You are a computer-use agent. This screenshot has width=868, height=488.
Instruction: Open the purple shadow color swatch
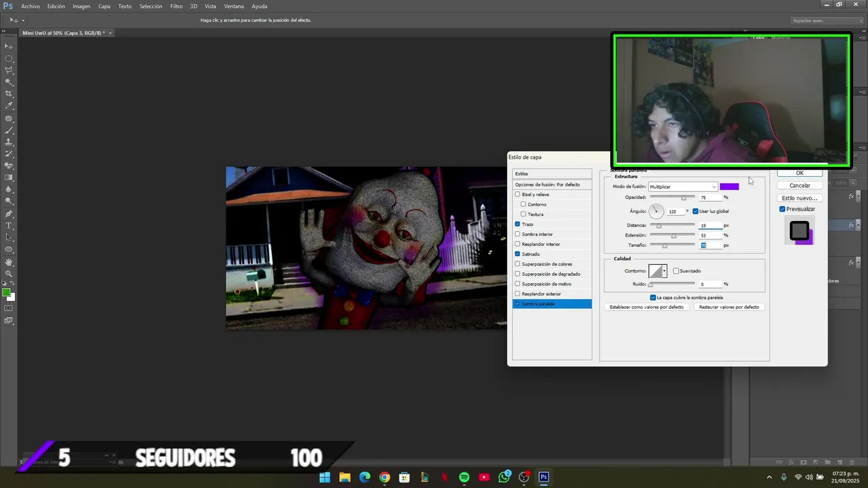point(729,186)
